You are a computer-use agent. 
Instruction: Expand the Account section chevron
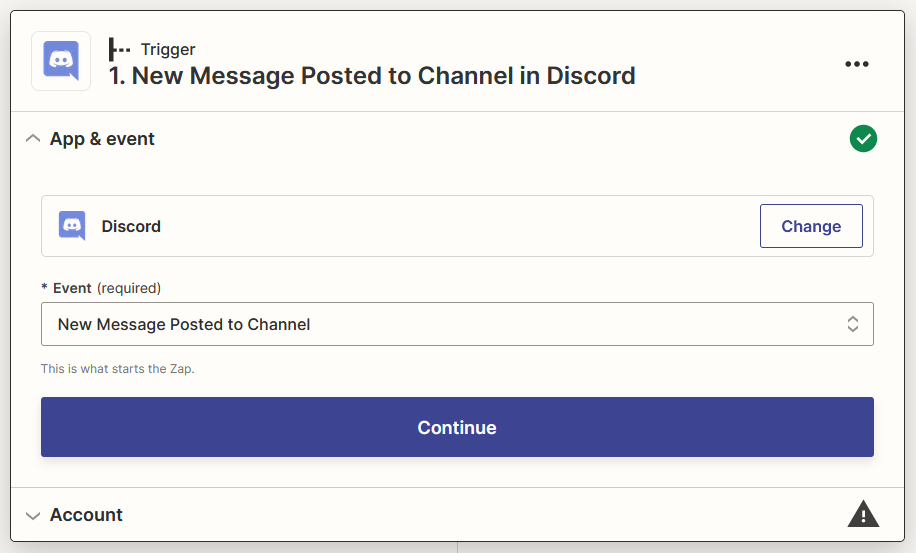tap(33, 516)
